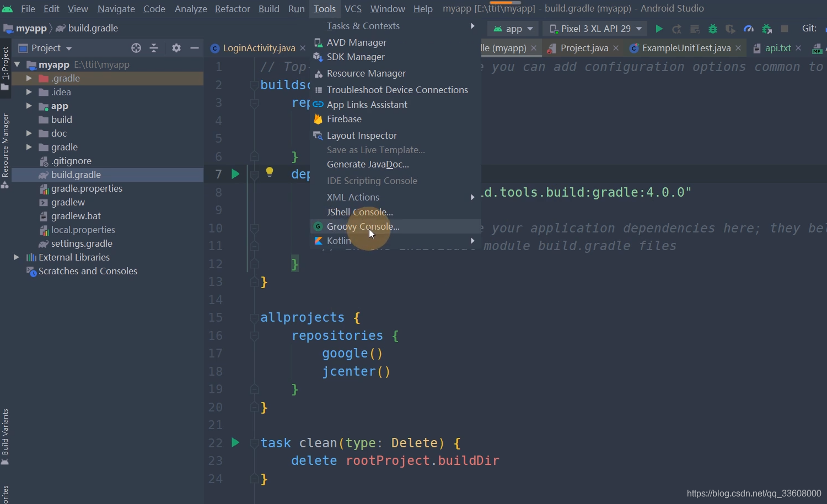The image size is (827, 504).
Task: Switch to ExampleUnitTest.java tab
Action: point(686,48)
